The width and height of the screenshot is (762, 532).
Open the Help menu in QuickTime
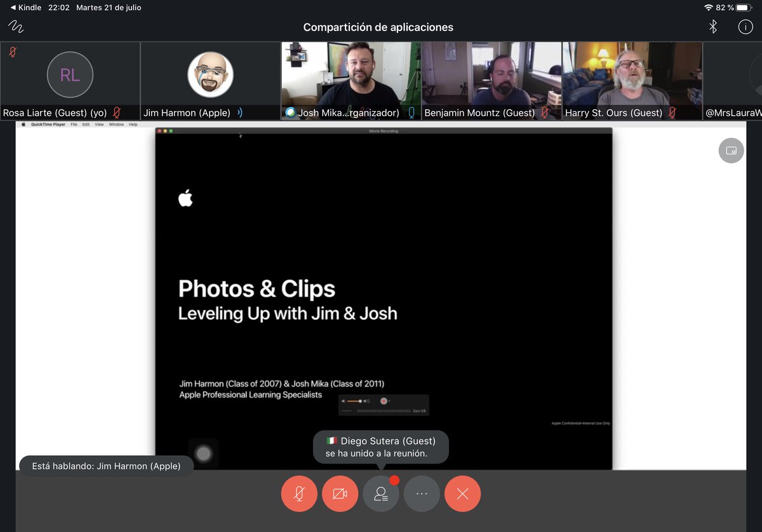[x=133, y=124]
